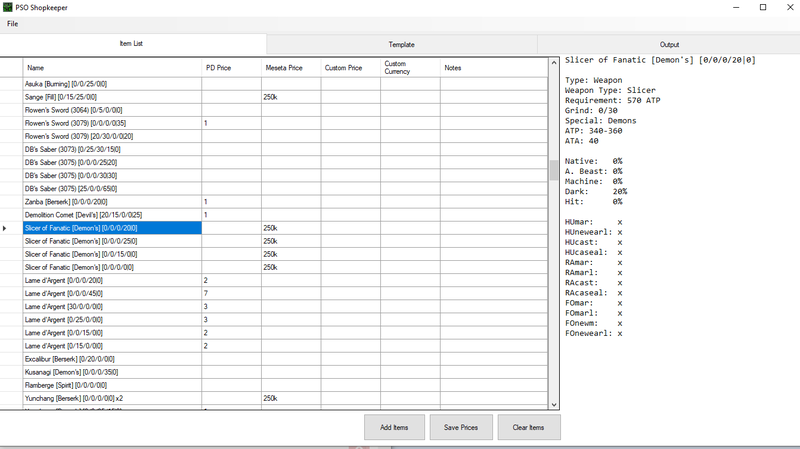Click the Add Items button
Viewport: 800px width, 449px height.
click(394, 428)
